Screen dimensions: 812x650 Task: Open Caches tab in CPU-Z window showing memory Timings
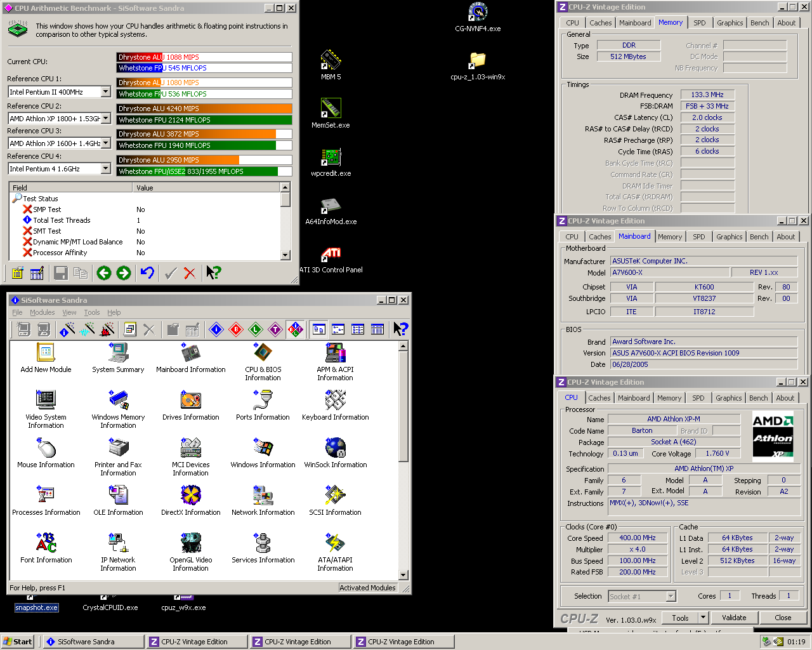[601, 23]
